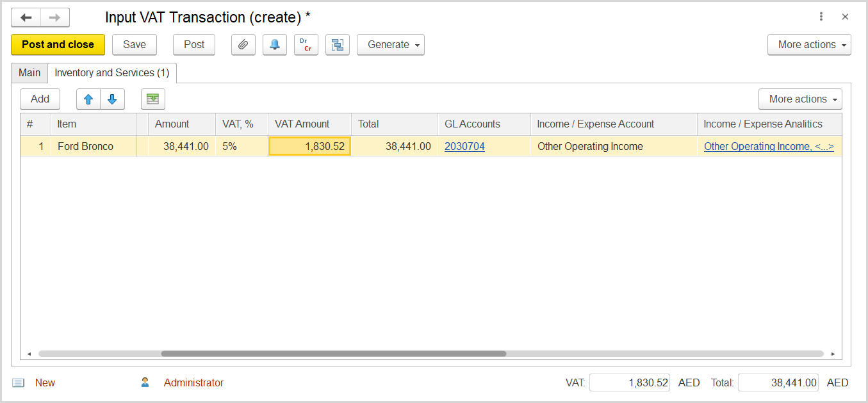Close the Input VAT Transaction window
The image size is (868, 403).
(x=845, y=17)
